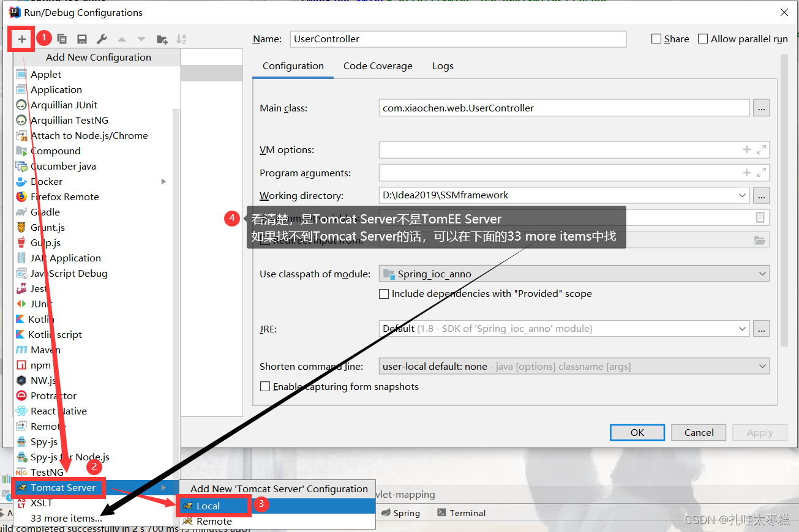Click the Create New Folder icon
The height and width of the screenshot is (532, 799).
point(162,39)
